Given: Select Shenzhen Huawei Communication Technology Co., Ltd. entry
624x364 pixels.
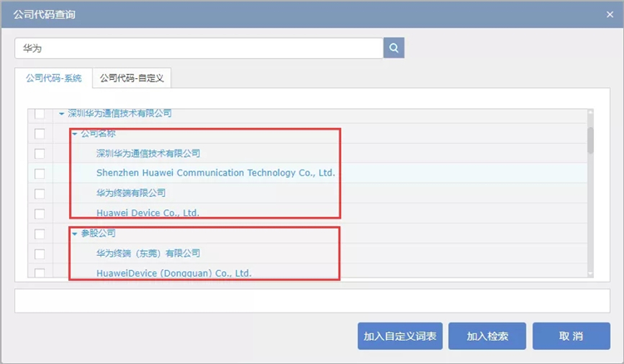Looking at the screenshot, I should pyautogui.click(x=215, y=173).
